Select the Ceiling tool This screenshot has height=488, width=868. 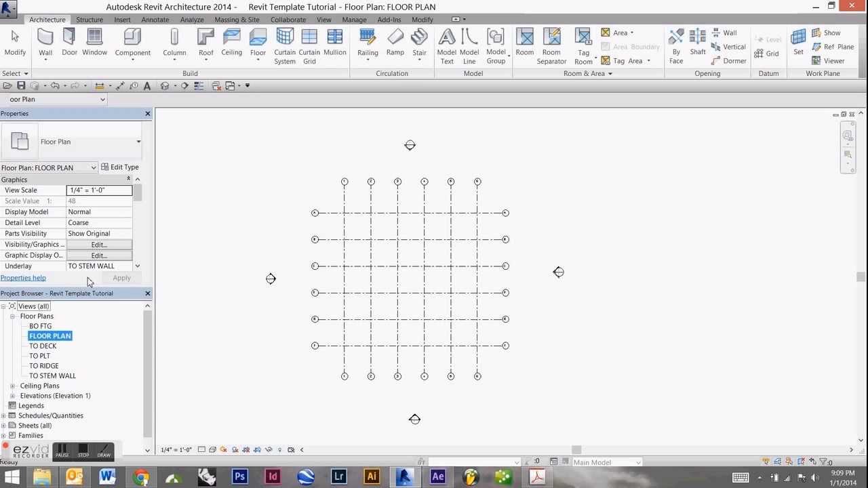point(231,43)
